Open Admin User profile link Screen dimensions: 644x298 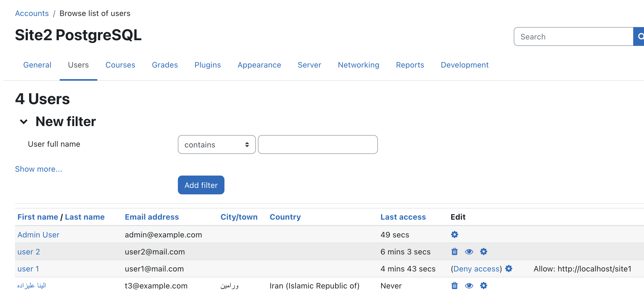[x=39, y=235]
